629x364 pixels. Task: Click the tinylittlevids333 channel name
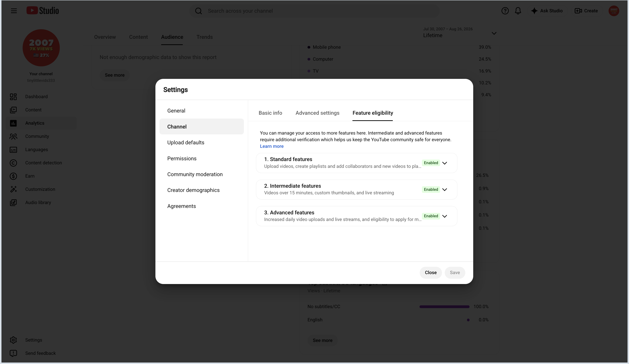click(x=41, y=80)
